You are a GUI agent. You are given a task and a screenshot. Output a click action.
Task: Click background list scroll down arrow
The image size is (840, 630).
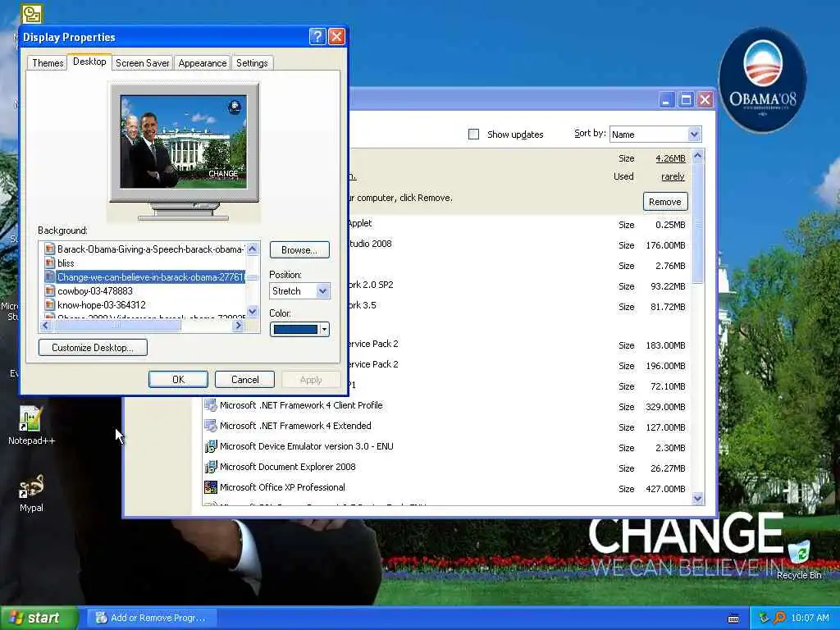(253, 311)
